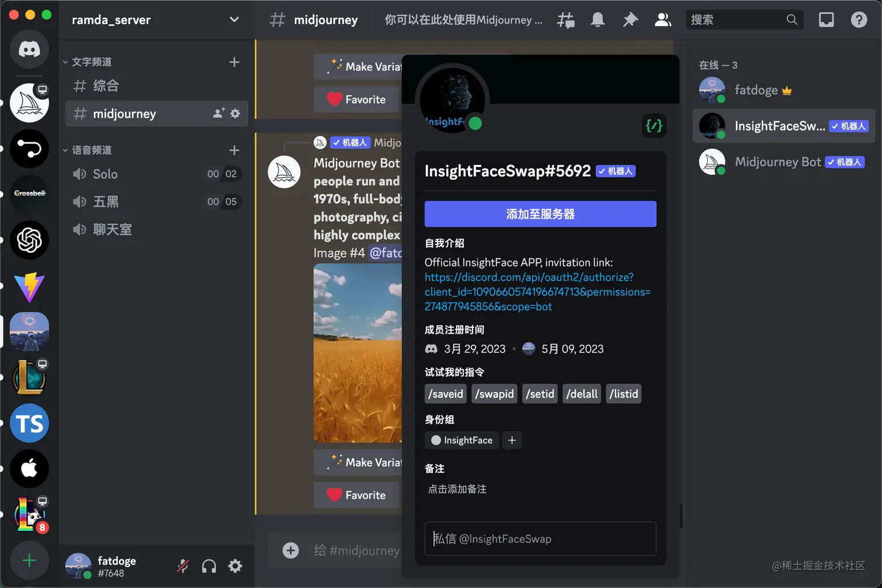Viewport: 882px width, 588px height.
Task: Open Discord home direct messages icon
Action: (x=29, y=49)
